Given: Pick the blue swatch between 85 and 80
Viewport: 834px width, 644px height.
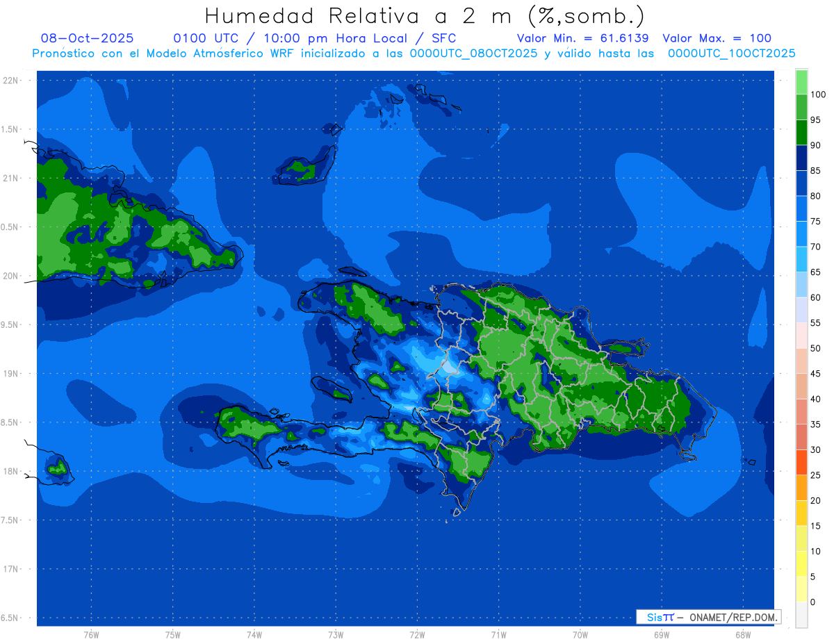Looking at the screenshot, I should [801, 183].
